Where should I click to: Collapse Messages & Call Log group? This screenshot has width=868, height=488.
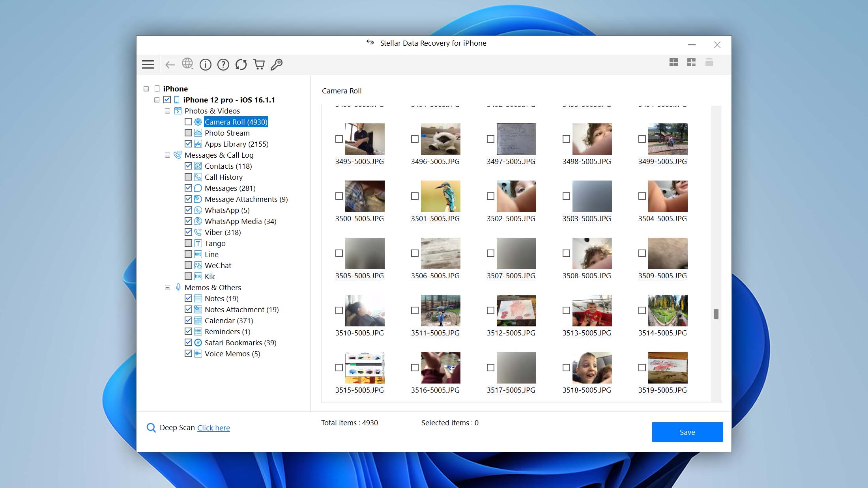pos(167,155)
